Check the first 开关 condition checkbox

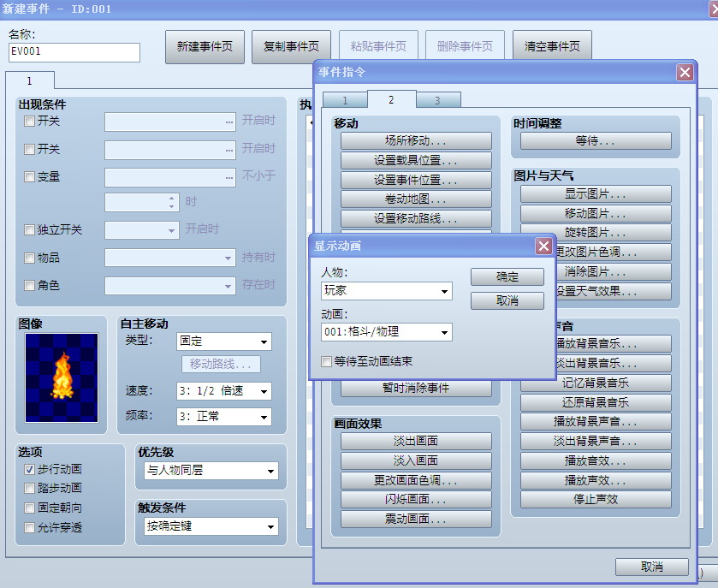point(29,122)
